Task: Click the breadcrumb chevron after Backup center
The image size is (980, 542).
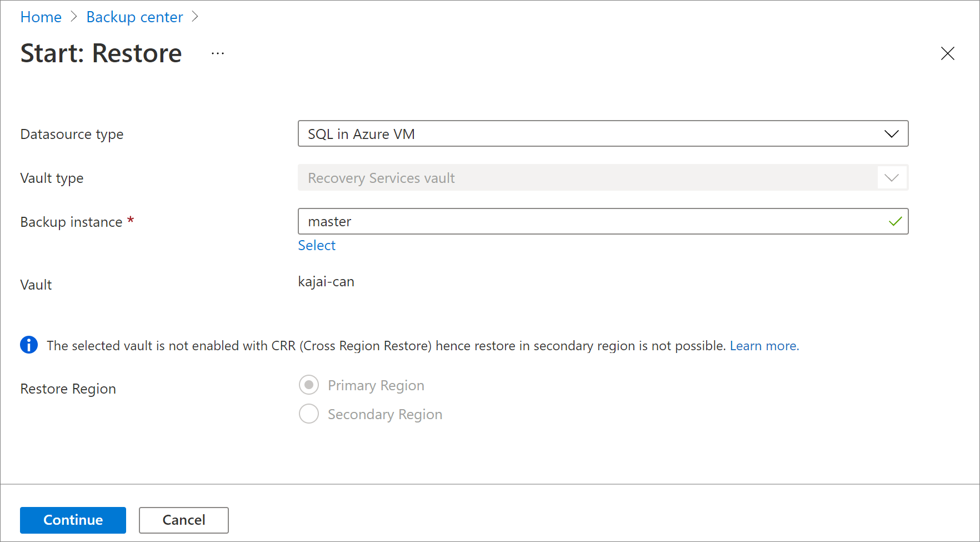Action: [195, 17]
